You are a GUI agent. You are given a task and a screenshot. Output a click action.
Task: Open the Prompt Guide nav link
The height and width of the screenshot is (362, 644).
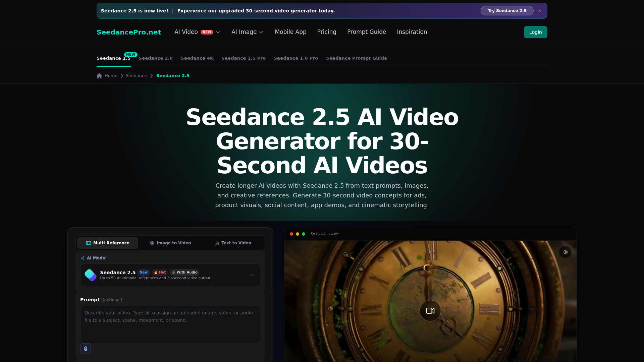pyautogui.click(x=367, y=32)
